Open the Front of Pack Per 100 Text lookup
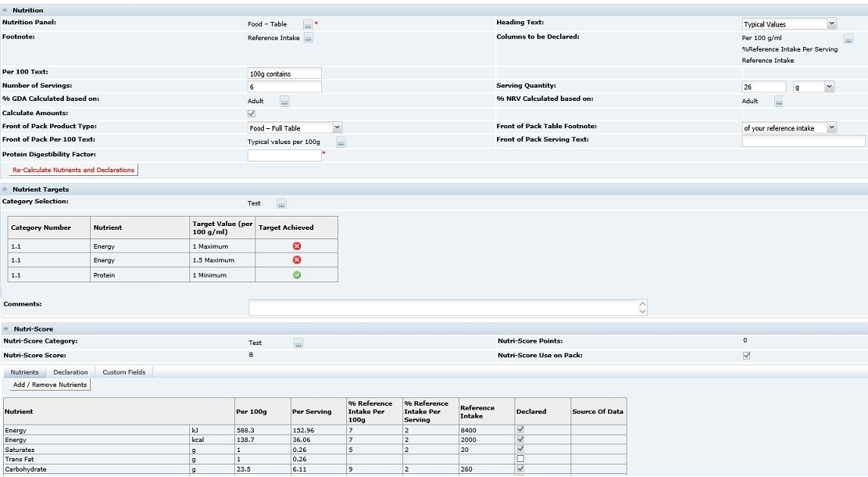868x477 pixels. (341, 142)
